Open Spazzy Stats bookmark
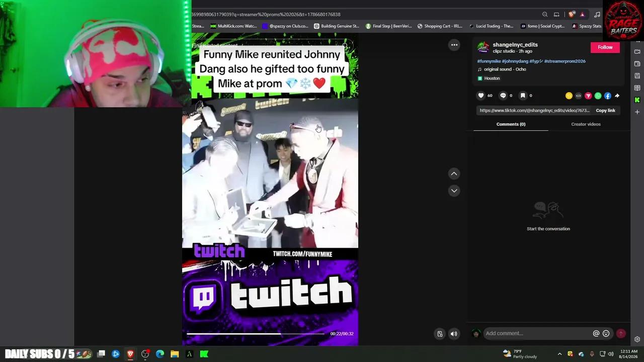Image resolution: width=644 pixels, height=362 pixels. coord(587,26)
